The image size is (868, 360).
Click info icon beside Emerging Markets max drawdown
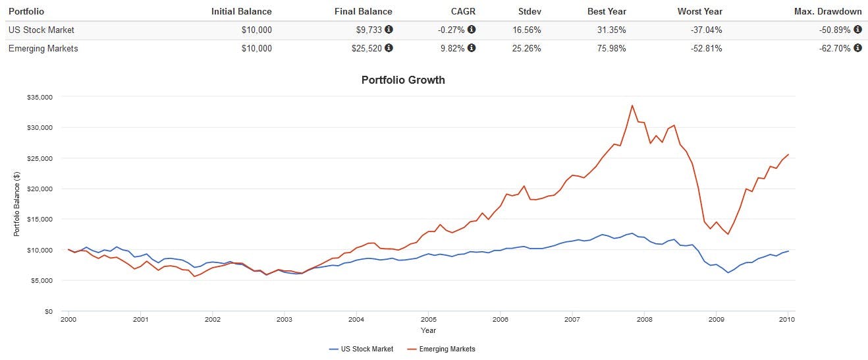pos(857,48)
